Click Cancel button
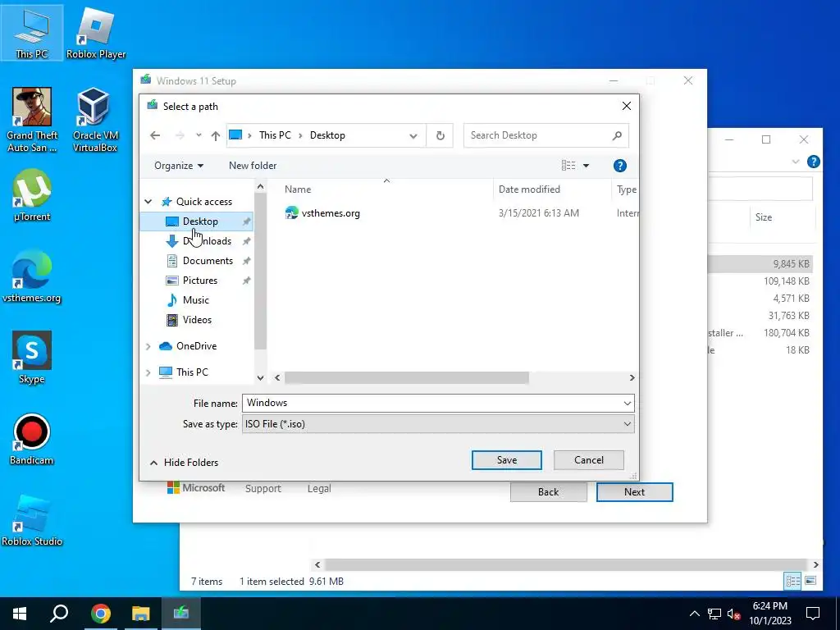The image size is (840, 630). click(589, 460)
